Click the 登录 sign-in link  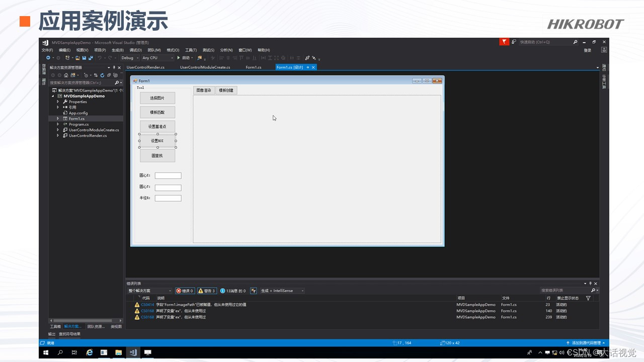pyautogui.click(x=588, y=50)
